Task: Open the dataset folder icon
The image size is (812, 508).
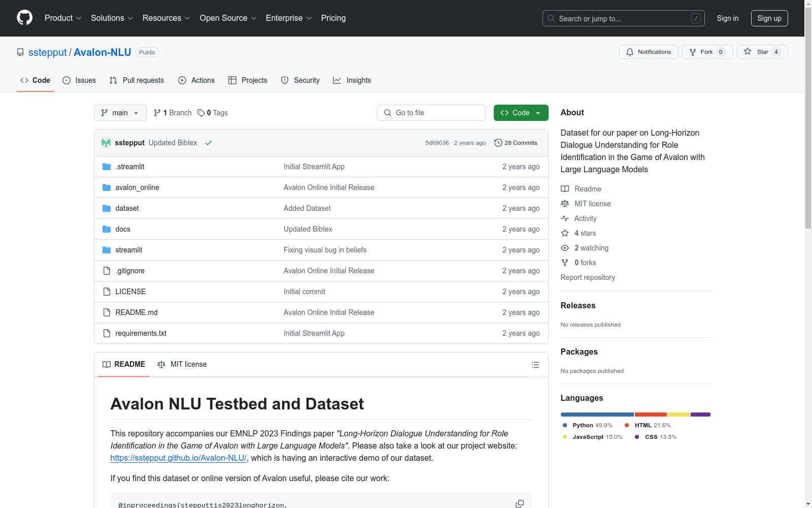Action: (107, 208)
